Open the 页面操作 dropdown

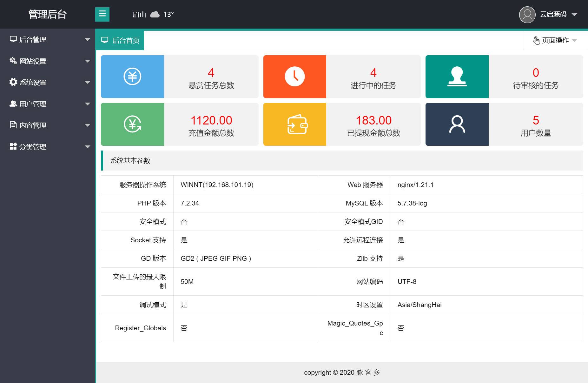[555, 40]
